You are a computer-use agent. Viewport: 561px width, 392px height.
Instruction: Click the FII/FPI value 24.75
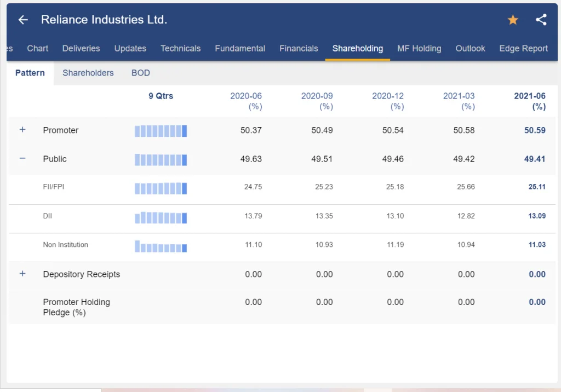(x=253, y=187)
